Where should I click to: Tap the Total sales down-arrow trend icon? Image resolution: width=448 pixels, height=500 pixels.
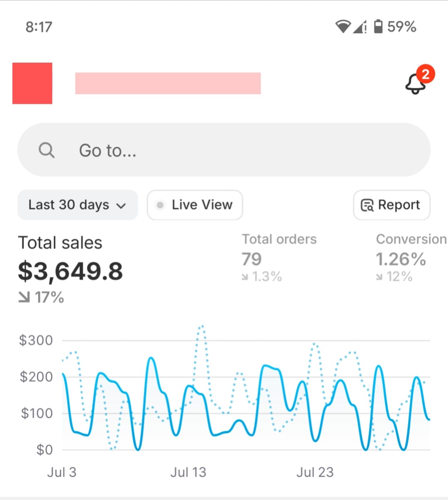click(x=24, y=297)
